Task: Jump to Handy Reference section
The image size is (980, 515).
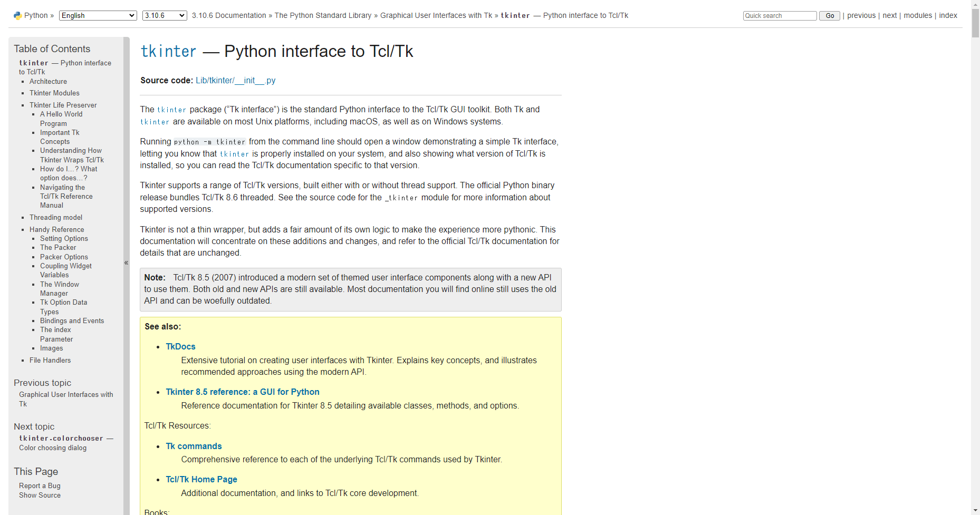Action: pos(56,229)
